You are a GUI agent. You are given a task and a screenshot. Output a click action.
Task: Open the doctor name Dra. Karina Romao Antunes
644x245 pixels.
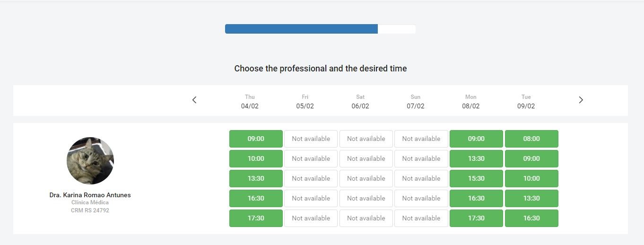point(90,195)
